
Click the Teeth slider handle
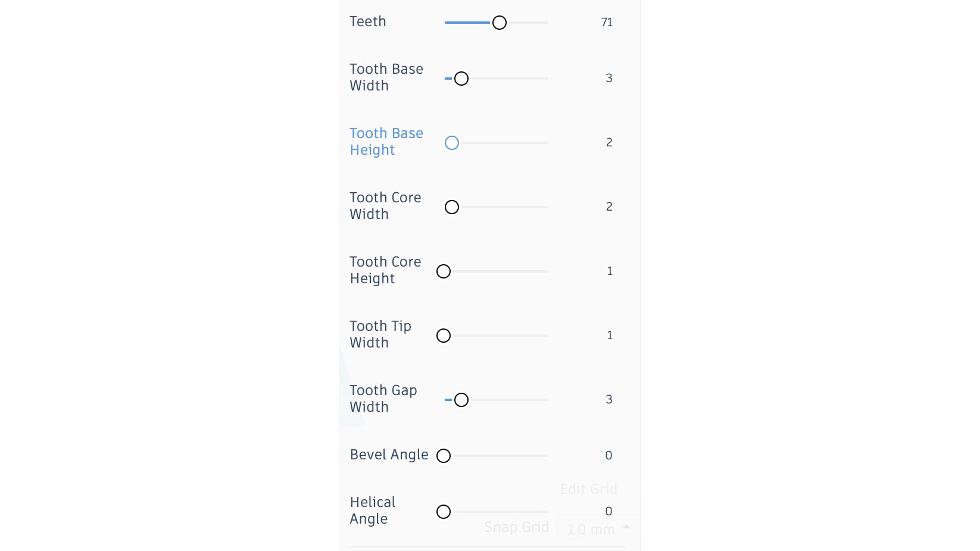500,23
